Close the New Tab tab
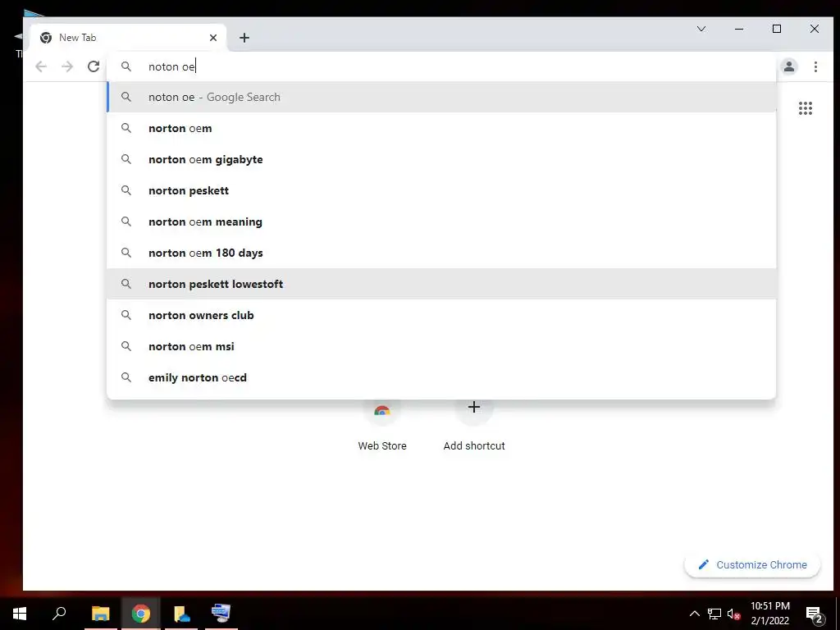 coord(213,38)
